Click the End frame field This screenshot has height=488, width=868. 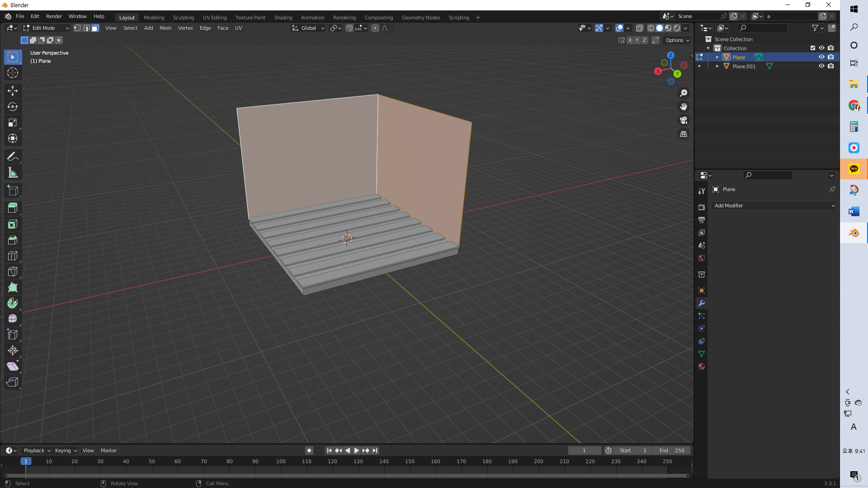(671, 450)
